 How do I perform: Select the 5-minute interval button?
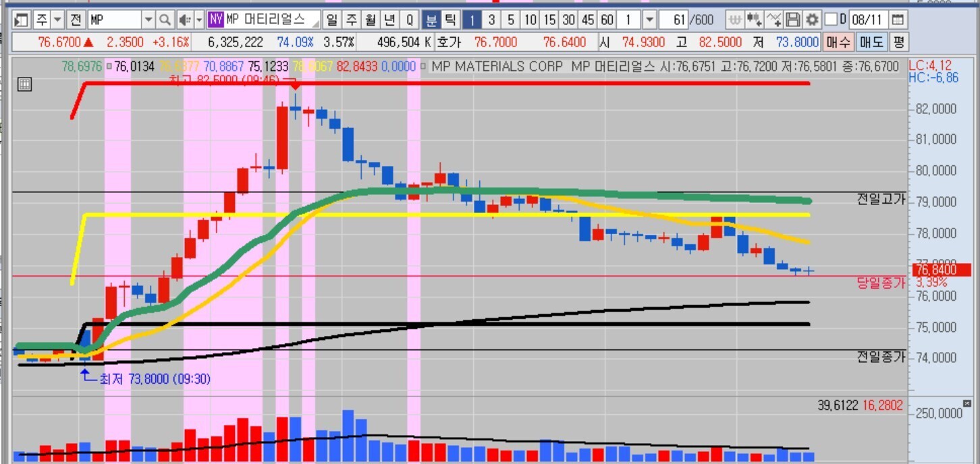coord(511,19)
